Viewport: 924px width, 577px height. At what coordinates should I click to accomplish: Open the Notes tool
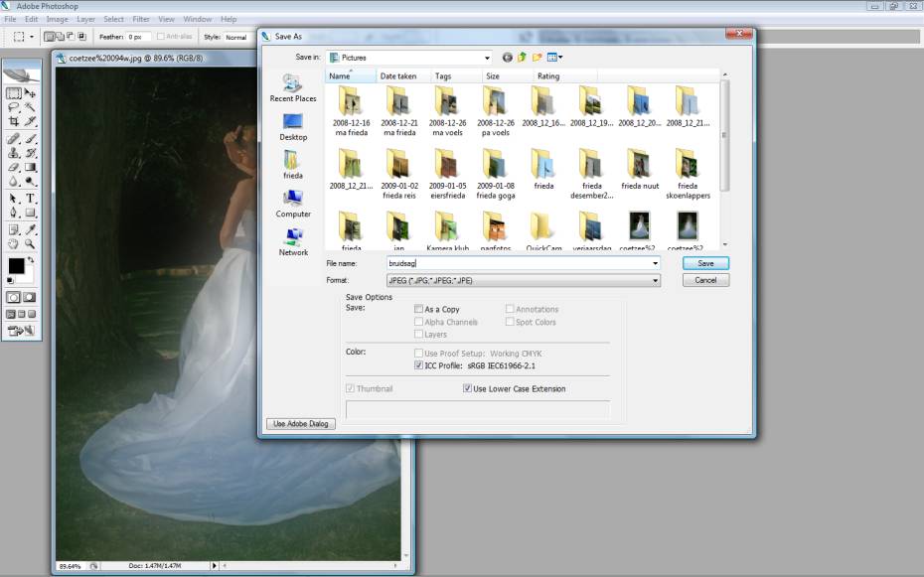pyautogui.click(x=13, y=229)
